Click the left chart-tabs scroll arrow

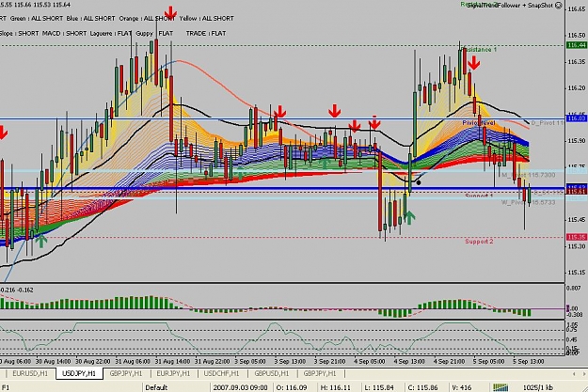click(x=574, y=373)
